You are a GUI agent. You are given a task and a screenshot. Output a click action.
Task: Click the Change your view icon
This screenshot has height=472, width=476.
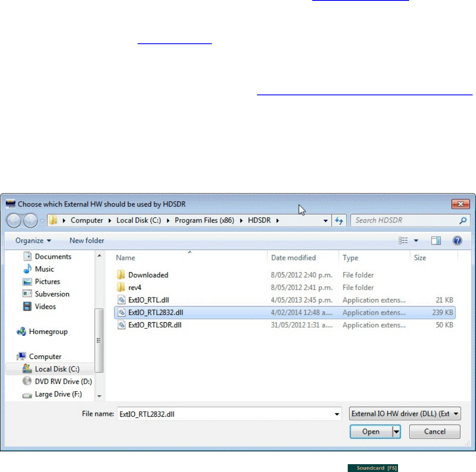(403, 241)
